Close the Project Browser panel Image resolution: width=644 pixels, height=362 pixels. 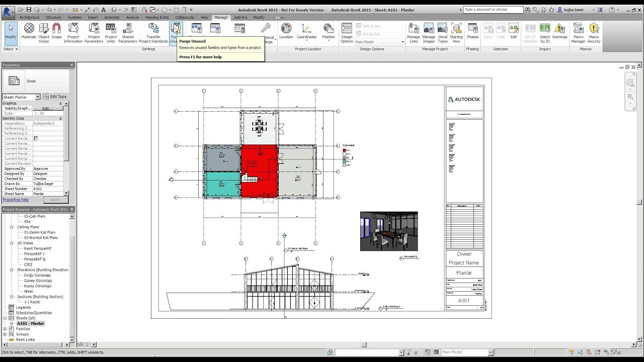coord(71,209)
